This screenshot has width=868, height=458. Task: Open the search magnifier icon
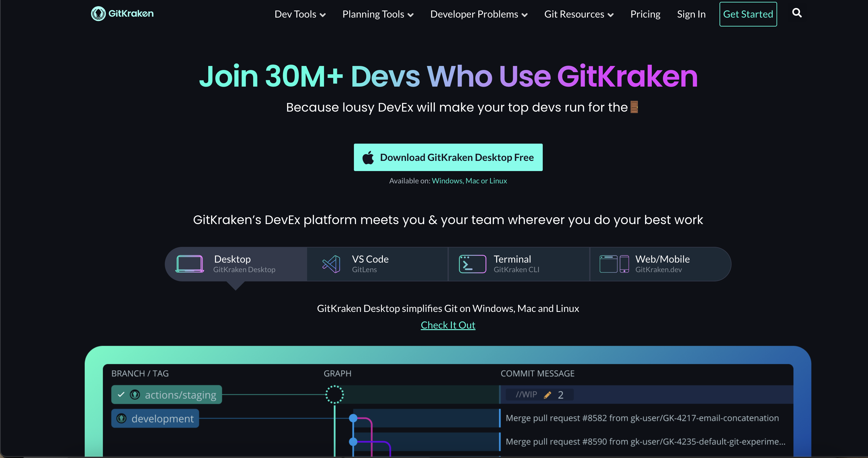[x=797, y=13]
